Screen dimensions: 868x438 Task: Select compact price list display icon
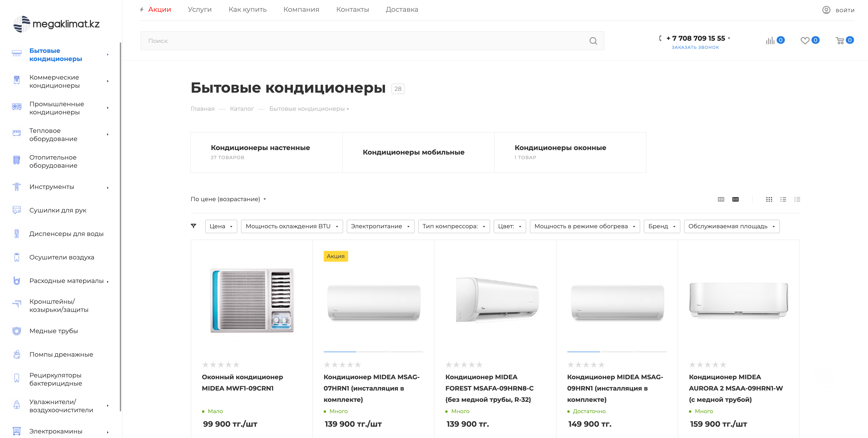pos(797,199)
